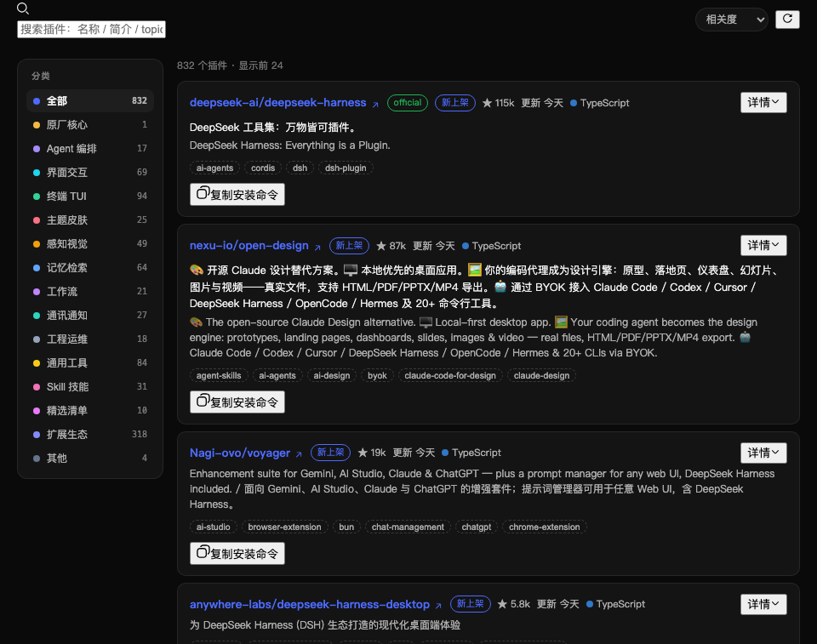Select the 工作流 category

[x=90, y=291]
